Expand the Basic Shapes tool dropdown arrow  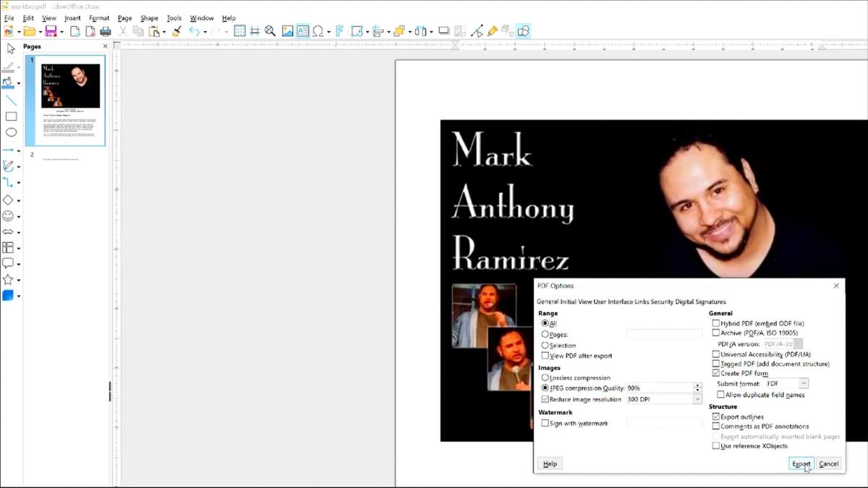click(18, 200)
